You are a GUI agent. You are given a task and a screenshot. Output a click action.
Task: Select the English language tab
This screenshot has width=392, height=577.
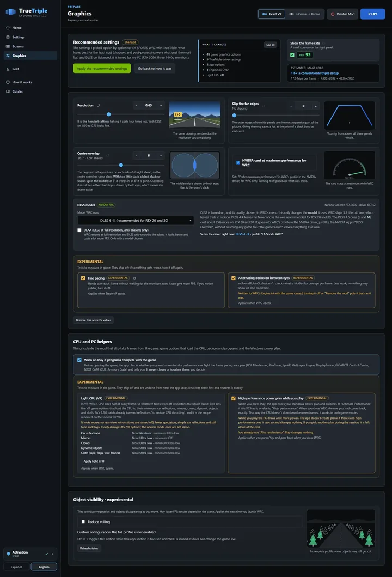coord(44,567)
